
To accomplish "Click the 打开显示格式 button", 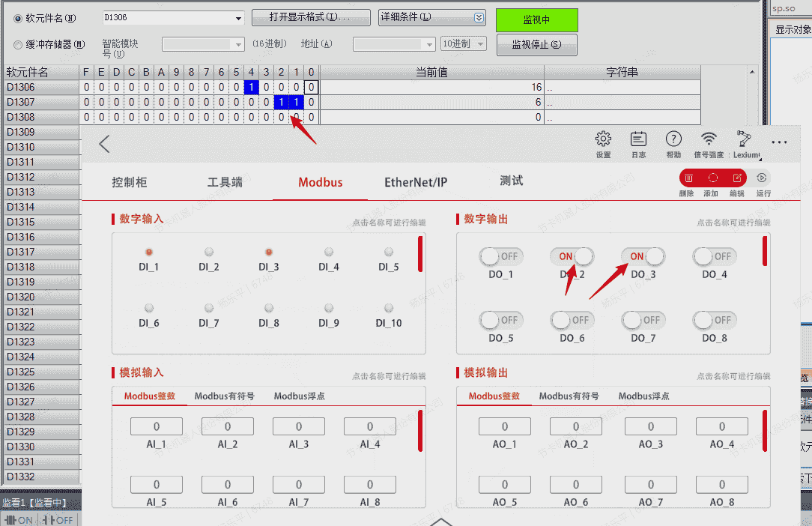I will 310,18.
